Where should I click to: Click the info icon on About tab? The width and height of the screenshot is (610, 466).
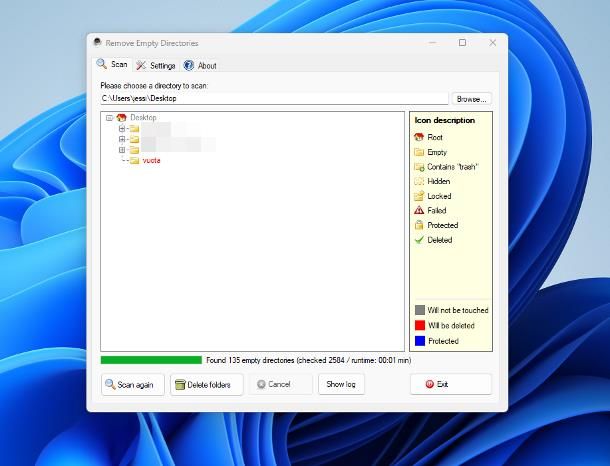coord(189,65)
